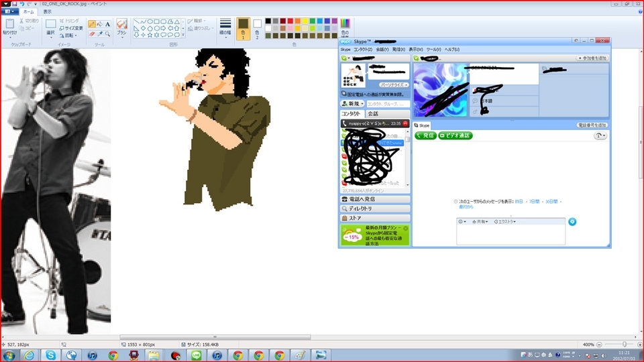The height and width of the screenshot is (362, 644).
Task: Open the blue Paint file menu button
Action: pos(9,11)
